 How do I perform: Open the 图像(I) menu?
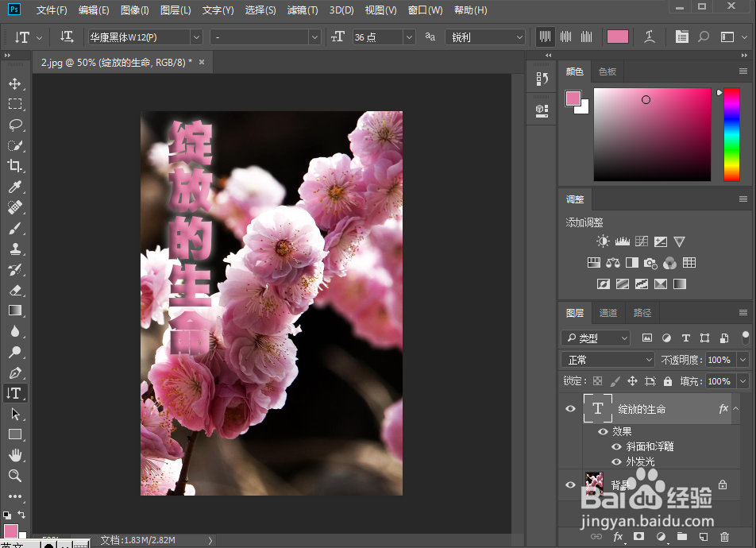[x=134, y=10]
